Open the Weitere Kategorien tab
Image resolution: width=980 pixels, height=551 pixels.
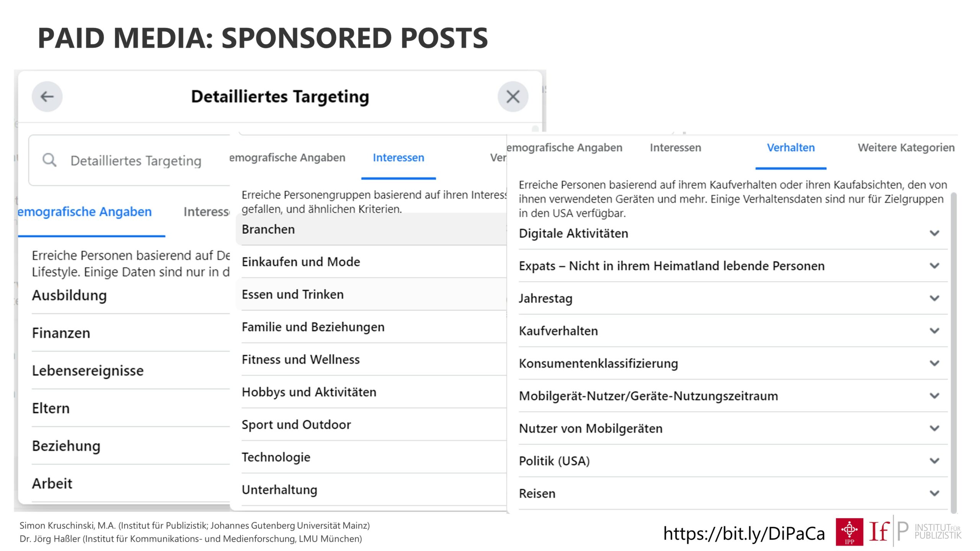[x=906, y=148]
